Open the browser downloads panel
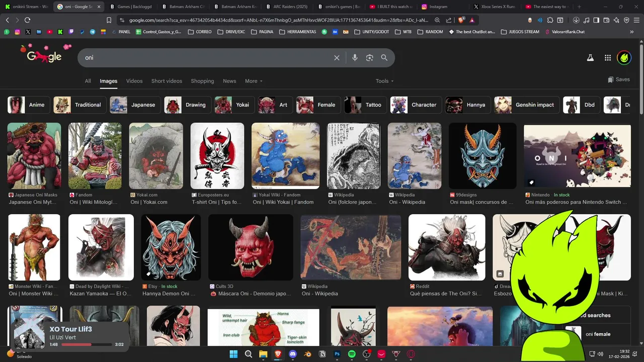Image resolution: width=644 pixels, height=362 pixels. [576, 20]
